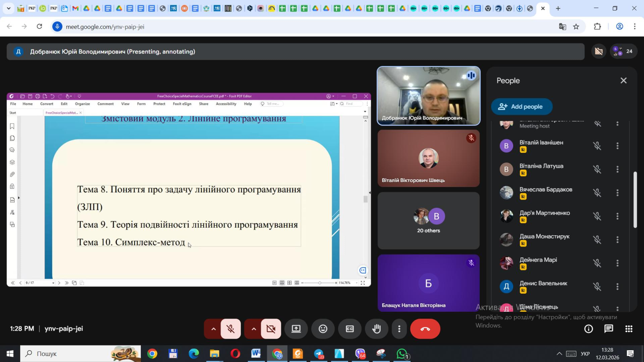Open more options menu in call controls
The image size is (644, 362).
click(x=399, y=329)
